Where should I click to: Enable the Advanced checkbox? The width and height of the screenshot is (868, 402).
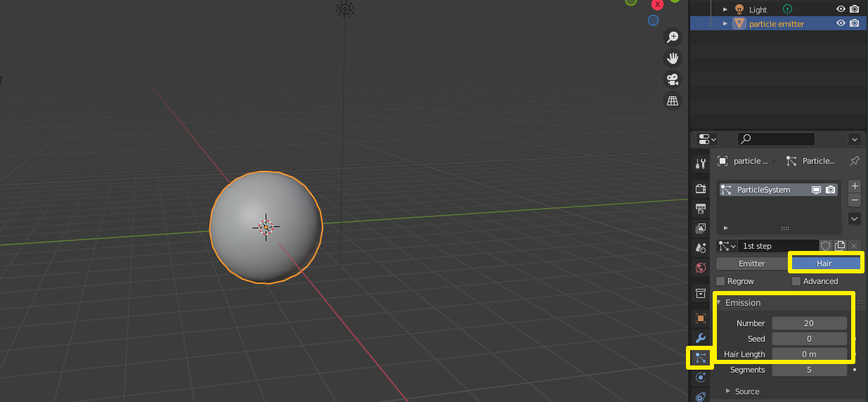tap(796, 281)
